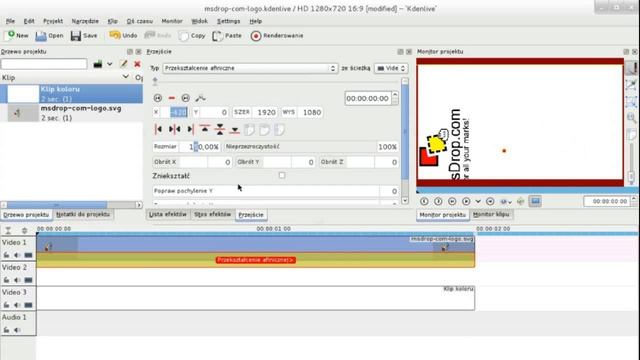Open the Klip menu
This screenshot has height=360, width=640.
[x=113, y=21]
